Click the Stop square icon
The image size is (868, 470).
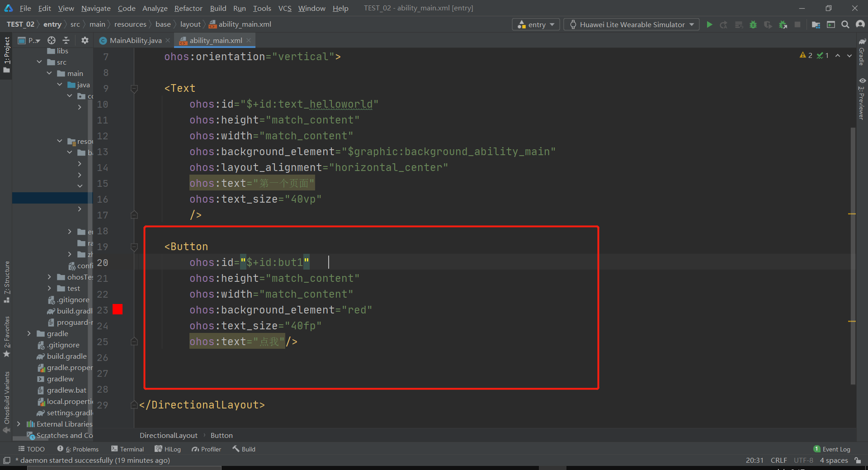coord(797,24)
